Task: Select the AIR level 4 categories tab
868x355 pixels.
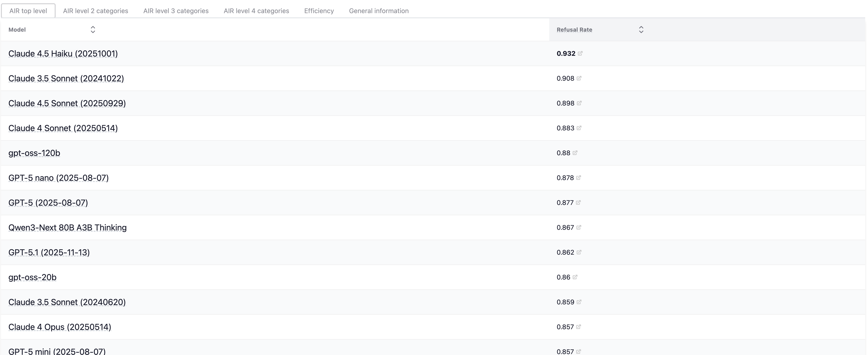Action: (x=256, y=11)
